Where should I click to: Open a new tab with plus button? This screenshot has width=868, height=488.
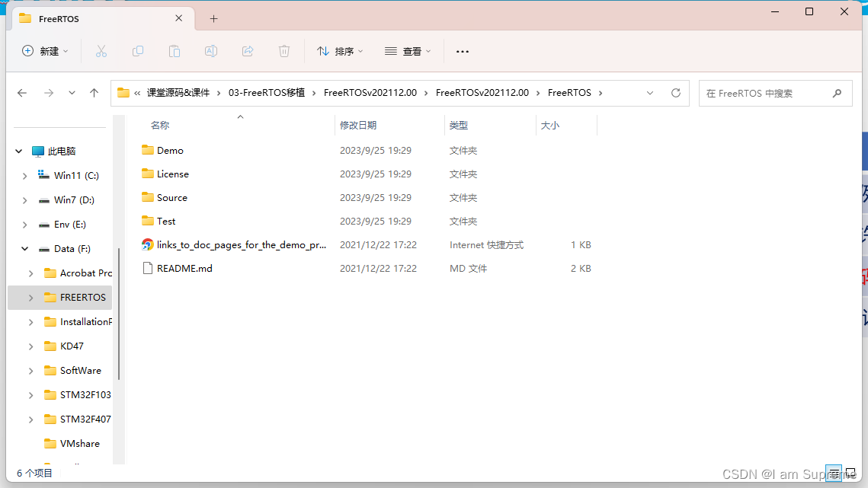click(x=213, y=19)
